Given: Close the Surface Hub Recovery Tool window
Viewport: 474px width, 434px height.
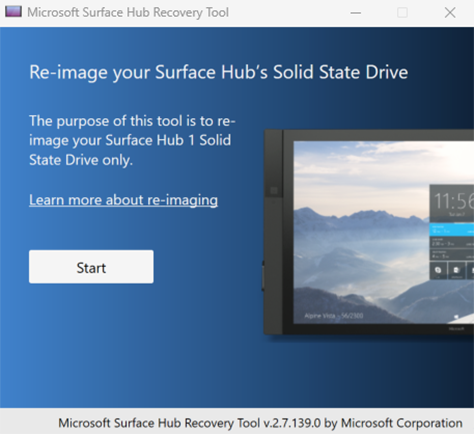Looking at the screenshot, I should tap(450, 13).
